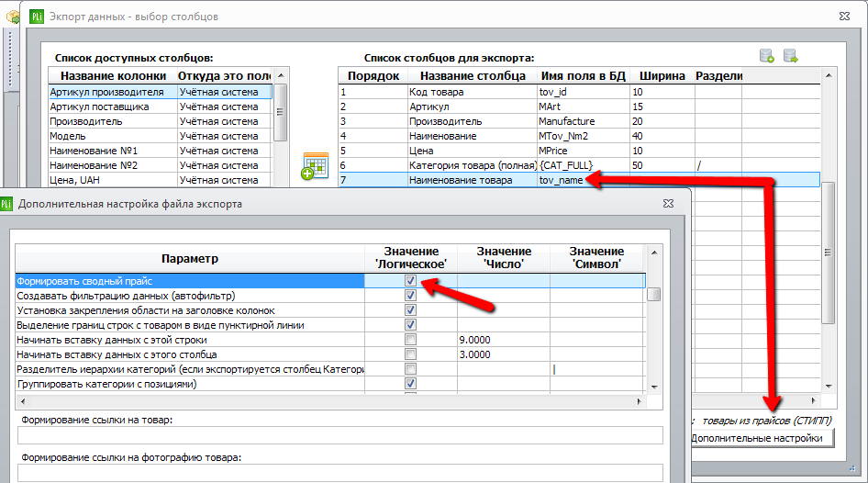868x483 pixels.
Task: Enable checkbox for Начинать вставку данных с этого столбца
Action: coord(410,354)
